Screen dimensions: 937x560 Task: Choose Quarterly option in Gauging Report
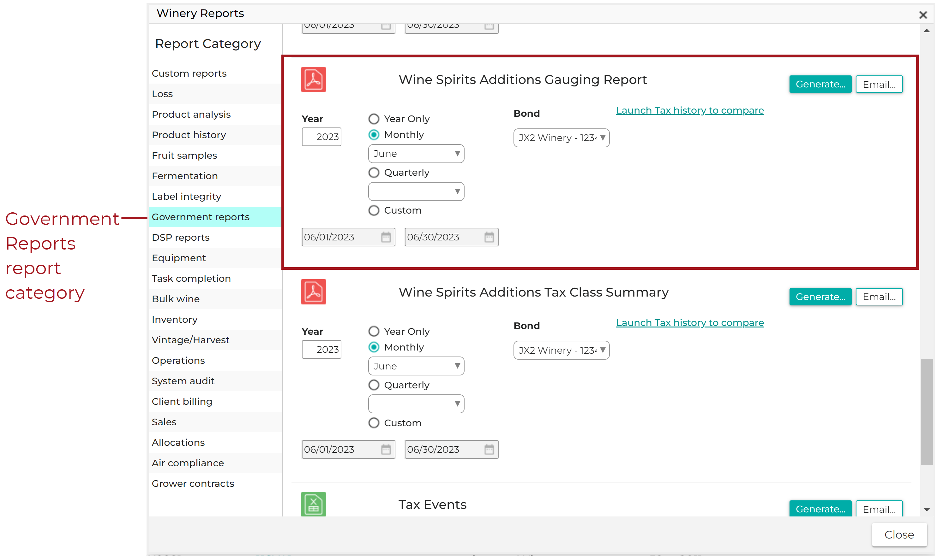[x=374, y=173]
